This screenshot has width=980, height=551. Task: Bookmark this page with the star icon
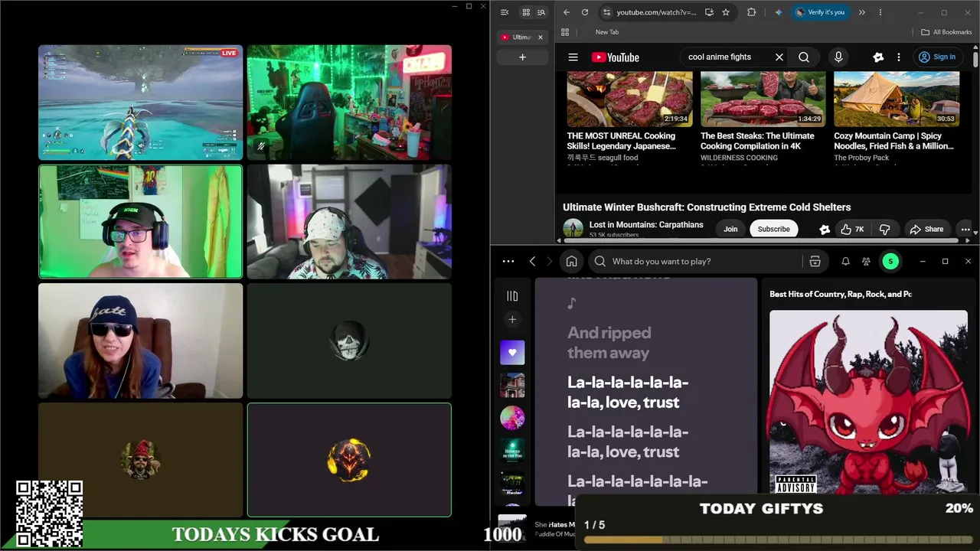coord(726,12)
